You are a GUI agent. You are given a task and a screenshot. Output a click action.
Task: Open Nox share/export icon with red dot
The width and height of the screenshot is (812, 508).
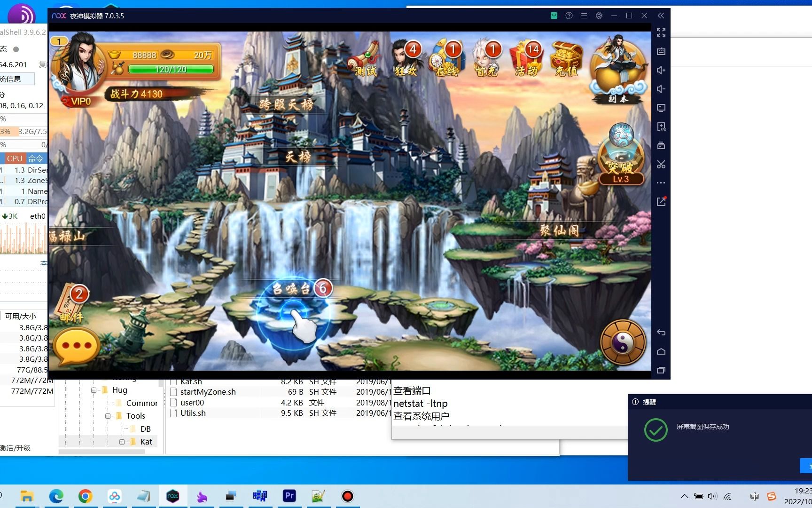tap(661, 201)
